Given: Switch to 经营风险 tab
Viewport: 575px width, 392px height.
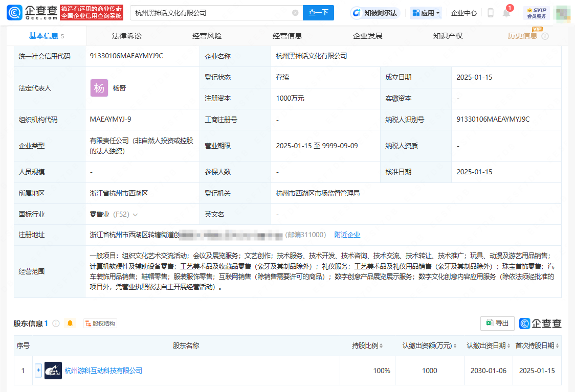Looking at the screenshot, I should 207,36.
